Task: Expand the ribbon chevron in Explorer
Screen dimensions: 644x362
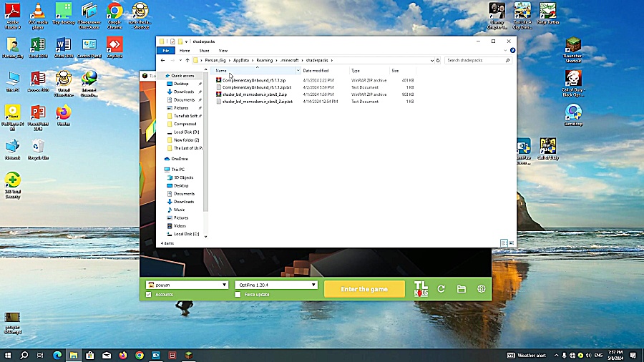Action: (x=505, y=51)
